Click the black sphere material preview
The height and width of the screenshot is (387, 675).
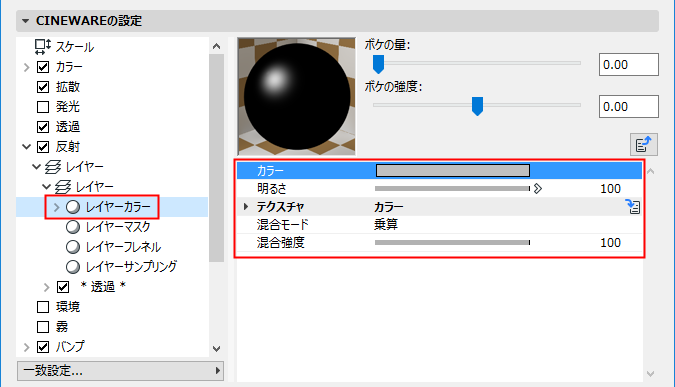pos(297,96)
